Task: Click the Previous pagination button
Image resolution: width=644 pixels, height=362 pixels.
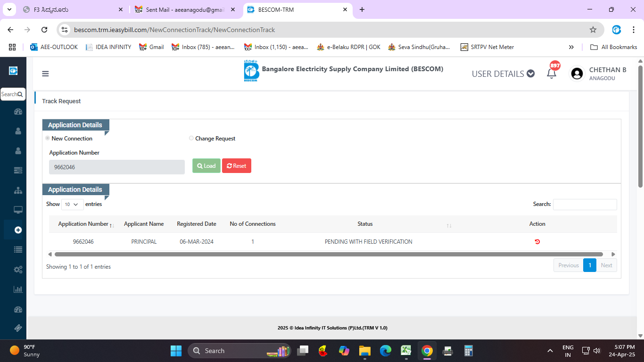Action: tap(568, 265)
